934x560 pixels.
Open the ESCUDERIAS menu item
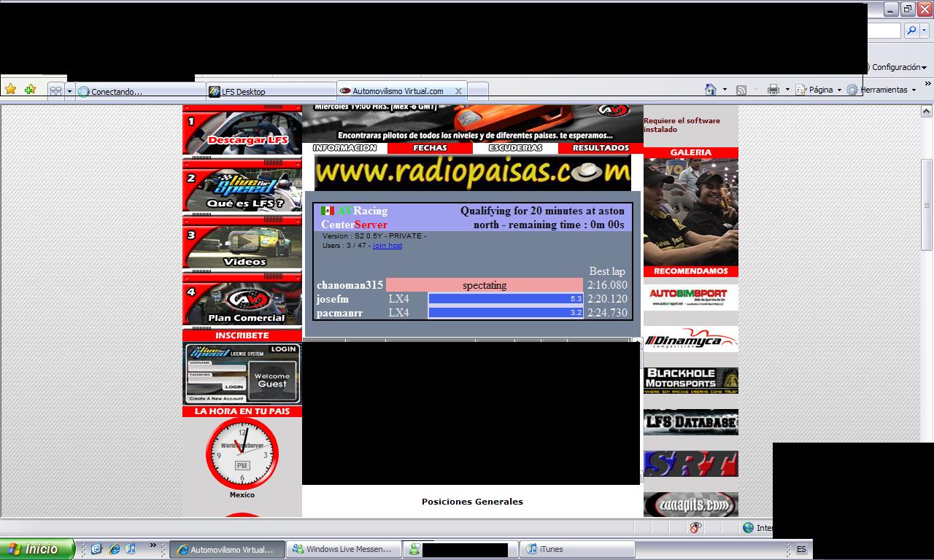[515, 148]
